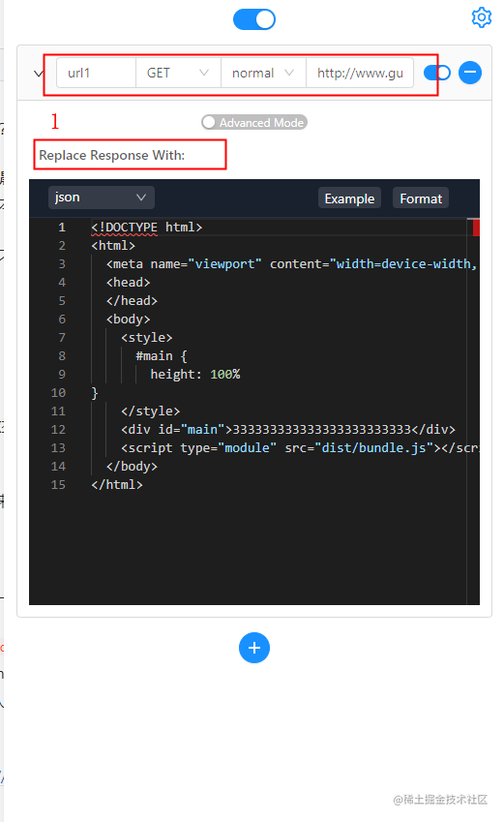Click the '<!DOCTYPE html>' code line
The height and width of the screenshot is (822, 504).
pyautogui.click(x=147, y=227)
